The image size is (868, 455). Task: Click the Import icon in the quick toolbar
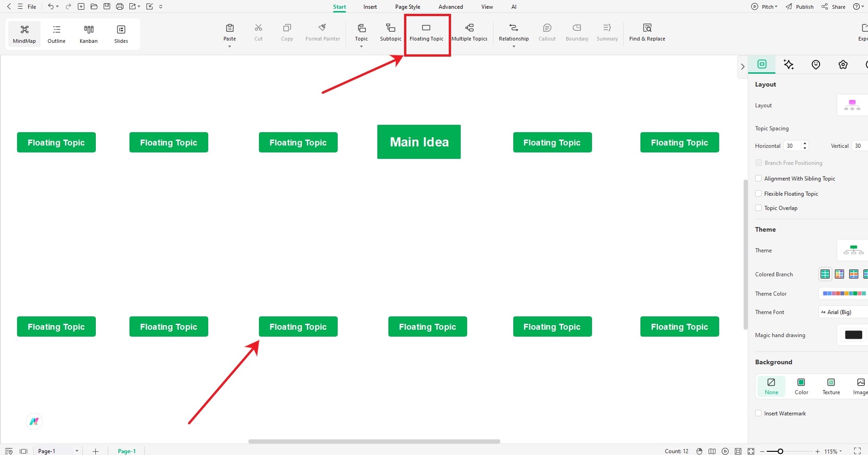(x=150, y=6)
